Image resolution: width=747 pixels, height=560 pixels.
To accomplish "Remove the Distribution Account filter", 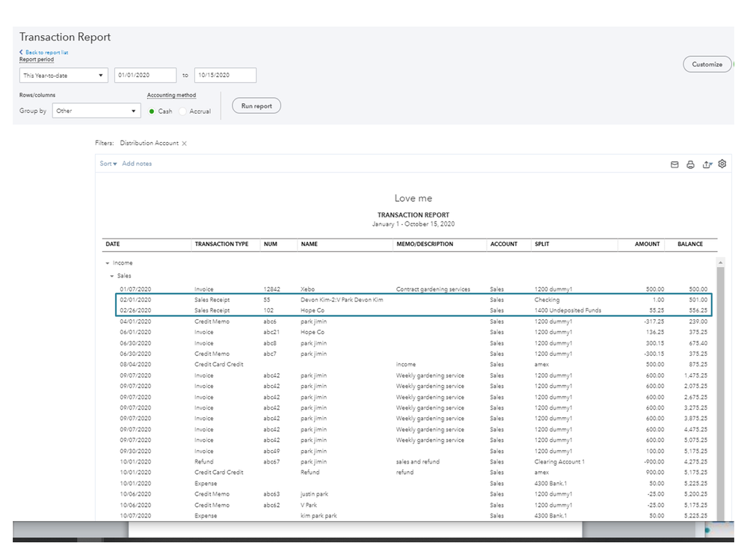I will [185, 143].
